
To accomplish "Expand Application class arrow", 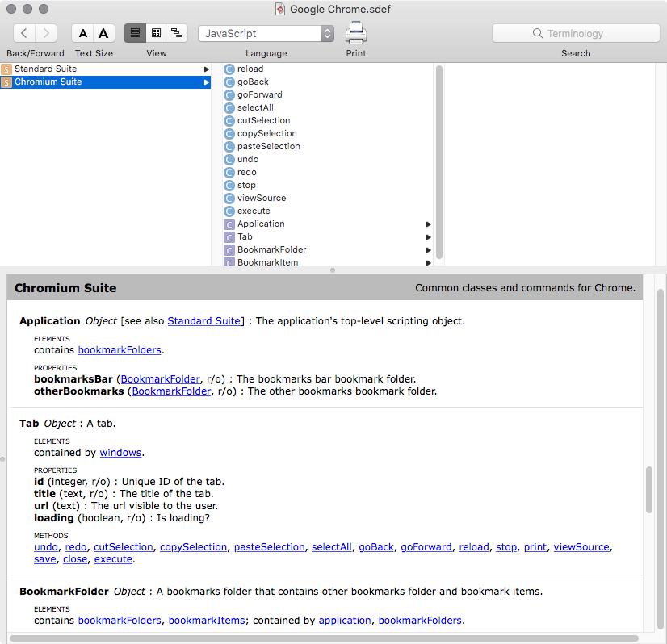I will point(428,224).
